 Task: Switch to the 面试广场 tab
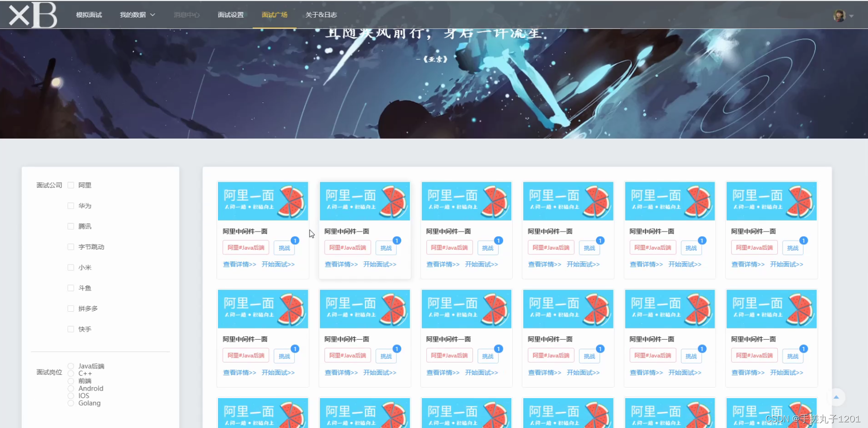click(x=274, y=15)
